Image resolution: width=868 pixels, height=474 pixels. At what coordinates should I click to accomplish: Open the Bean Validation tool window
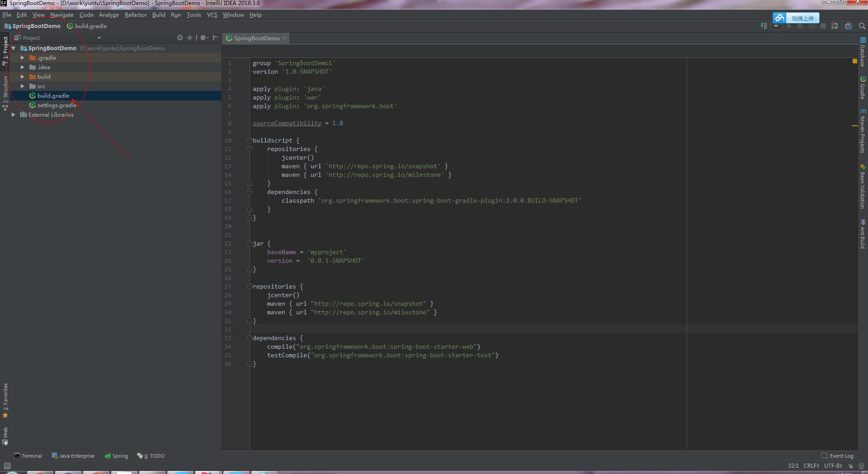tap(863, 186)
